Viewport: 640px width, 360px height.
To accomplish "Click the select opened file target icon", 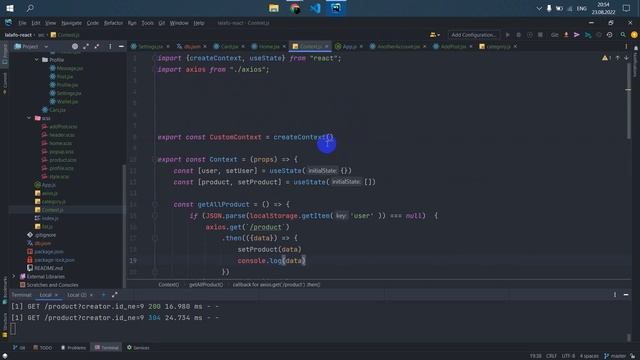I will pyautogui.click(x=75, y=47).
